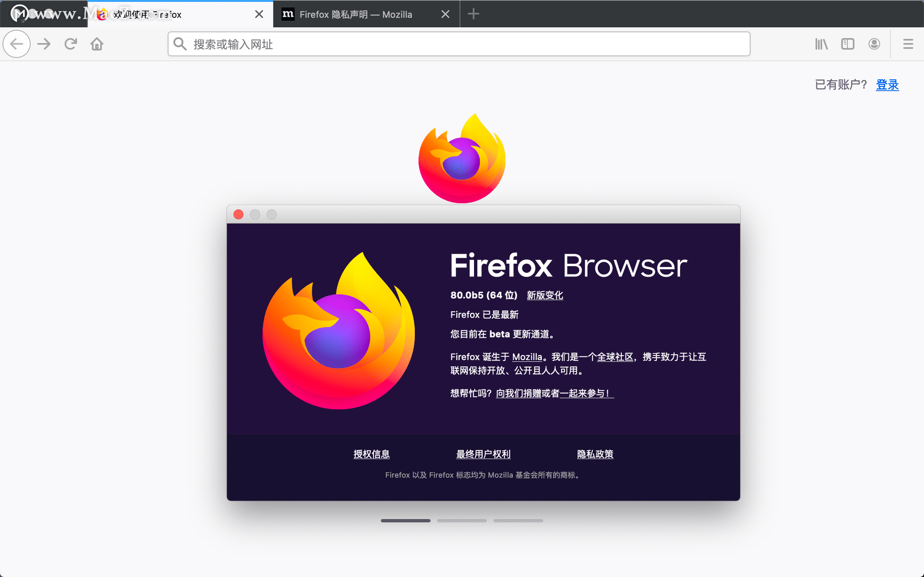Open the Mozilla link in about dialog

pyautogui.click(x=527, y=357)
